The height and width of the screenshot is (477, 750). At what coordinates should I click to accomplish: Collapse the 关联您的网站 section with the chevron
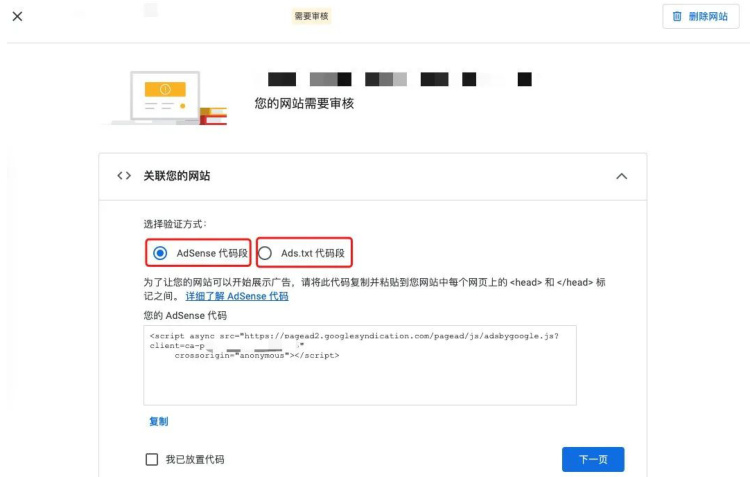point(621,176)
